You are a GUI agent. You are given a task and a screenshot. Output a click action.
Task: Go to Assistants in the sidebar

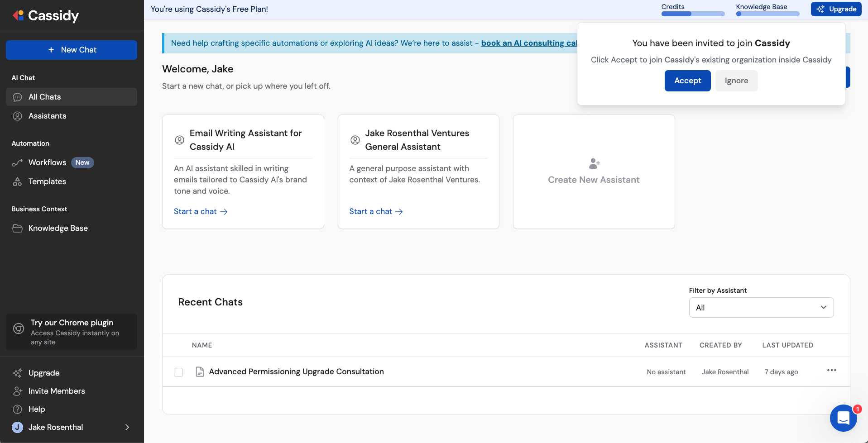[x=72, y=116]
